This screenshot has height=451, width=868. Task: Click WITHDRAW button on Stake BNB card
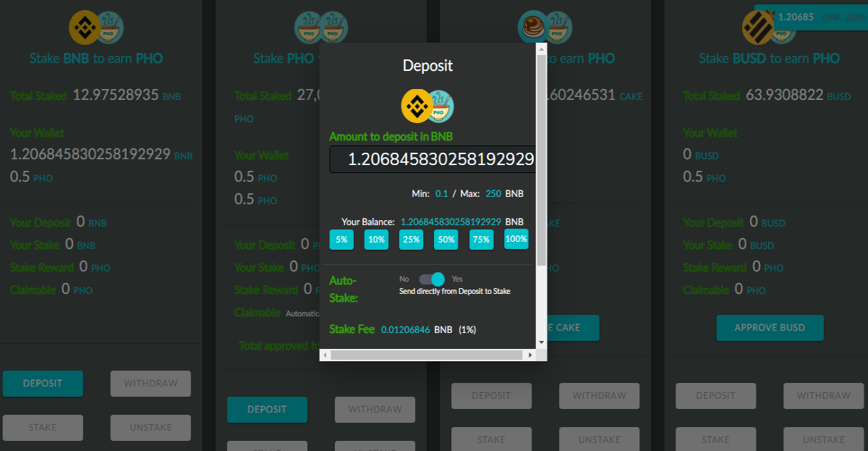pyautogui.click(x=150, y=383)
